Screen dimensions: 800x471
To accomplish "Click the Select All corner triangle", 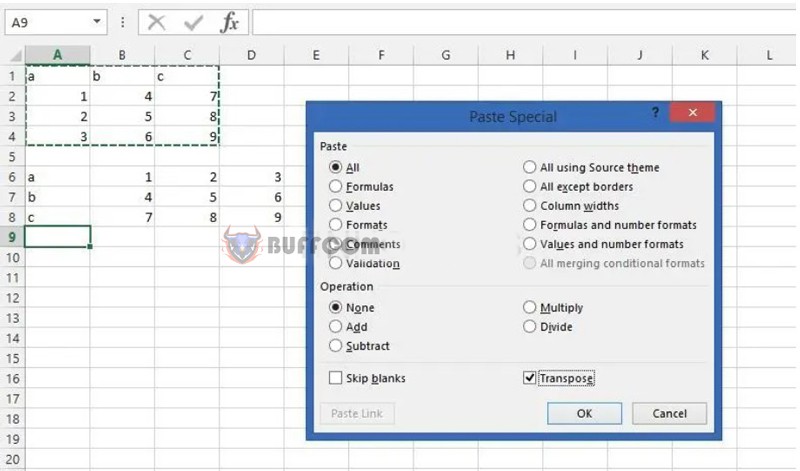I will [16, 55].
